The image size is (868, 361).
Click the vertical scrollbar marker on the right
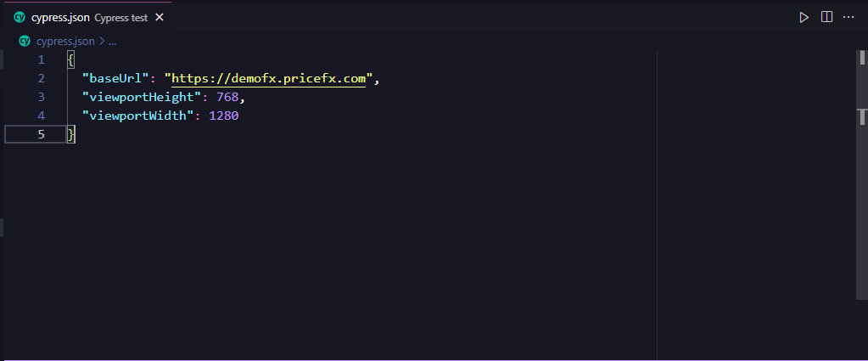[x=862, y=116]
